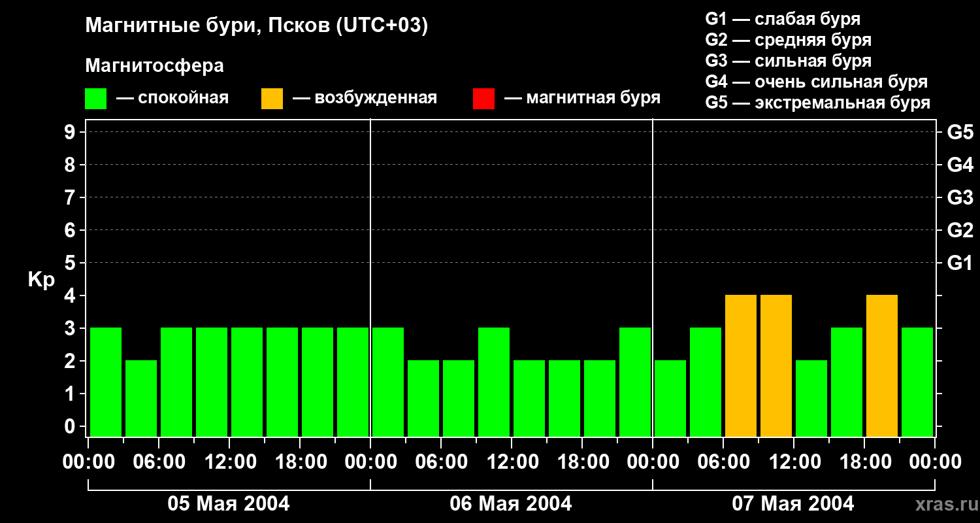Click the right-axis 'G1' tick label
Image resolution: width=980 pixels, height=523 pixels.
[x=960, y=263]
